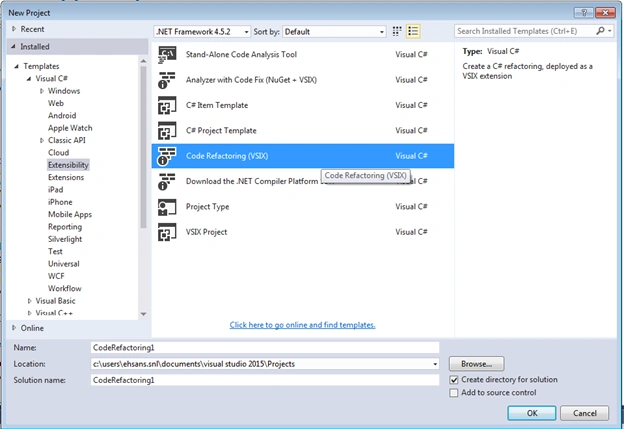The height and width of the screenshot is (429, 624).
Task: Click the tree scrollbar down arrow
Action: [x=143, y=314]
